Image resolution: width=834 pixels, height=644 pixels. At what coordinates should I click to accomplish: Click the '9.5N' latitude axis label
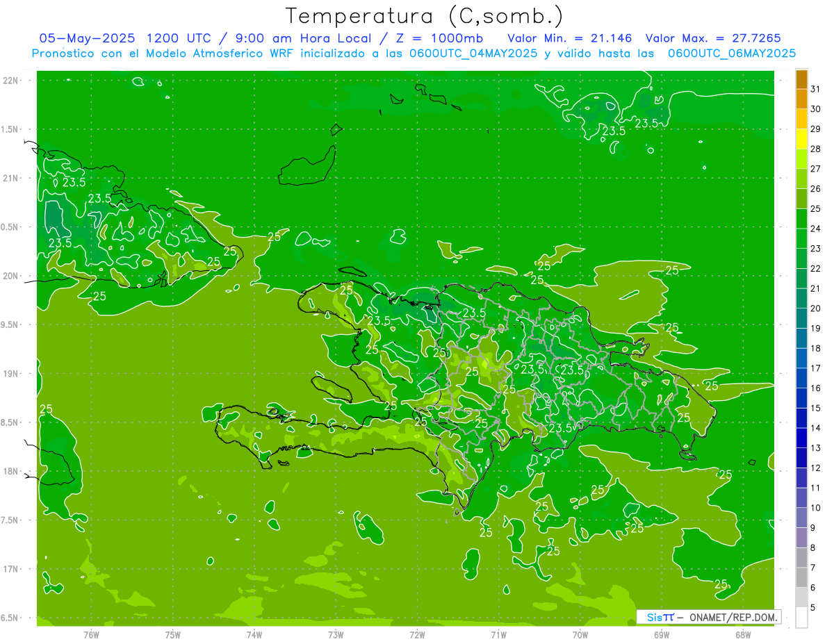coord(10,325)
